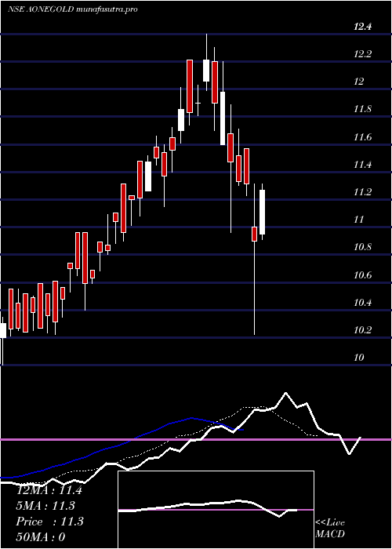Select the 10.2 price axis label

(x=362, y=330)
